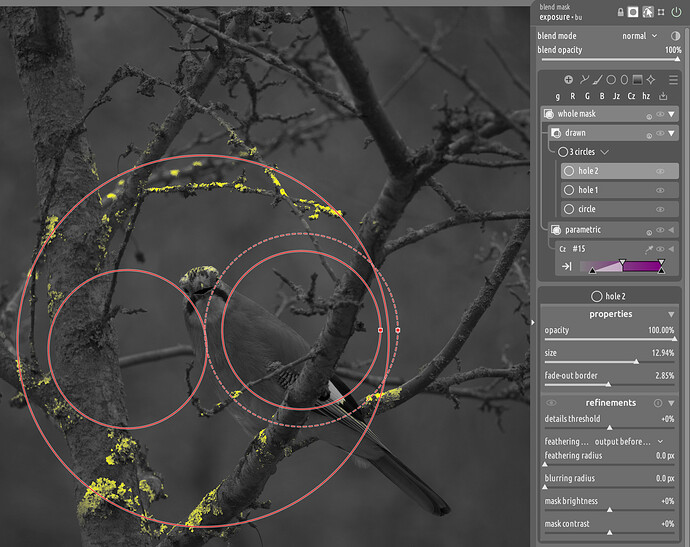690x547 pixels.
Task: Toggle visibility of hole 1
Action: tap(660, 190)
